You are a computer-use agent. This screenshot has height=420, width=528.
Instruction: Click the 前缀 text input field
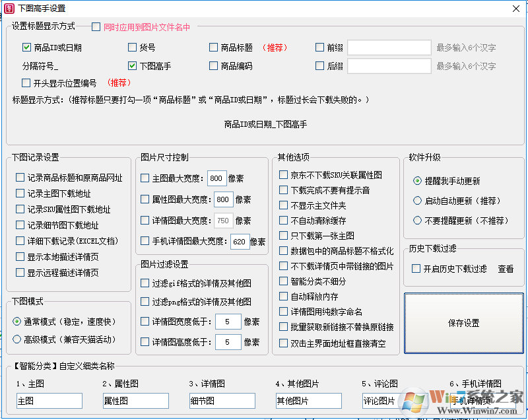coord(388,48)
